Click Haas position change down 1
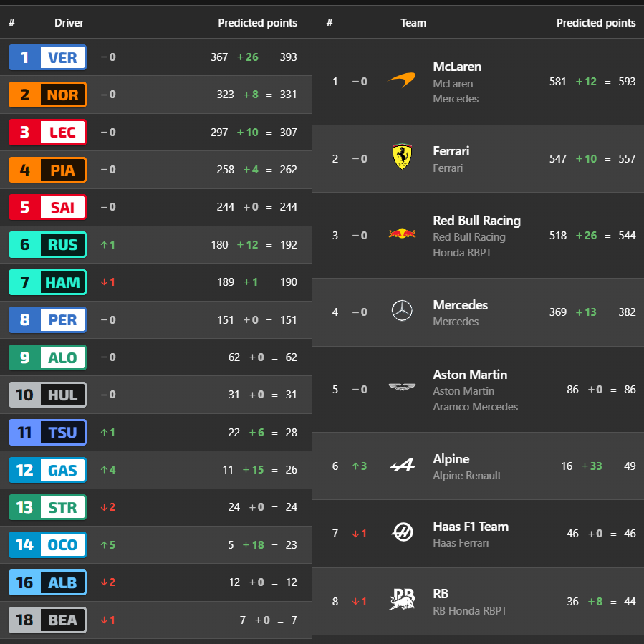This screenshot has height=644, width=644. click(x=359, y=534)
